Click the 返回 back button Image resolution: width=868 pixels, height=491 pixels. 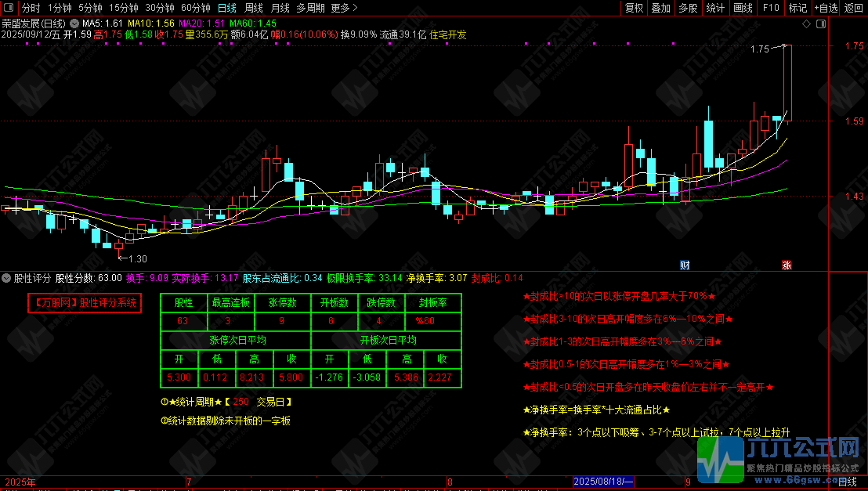854,8
